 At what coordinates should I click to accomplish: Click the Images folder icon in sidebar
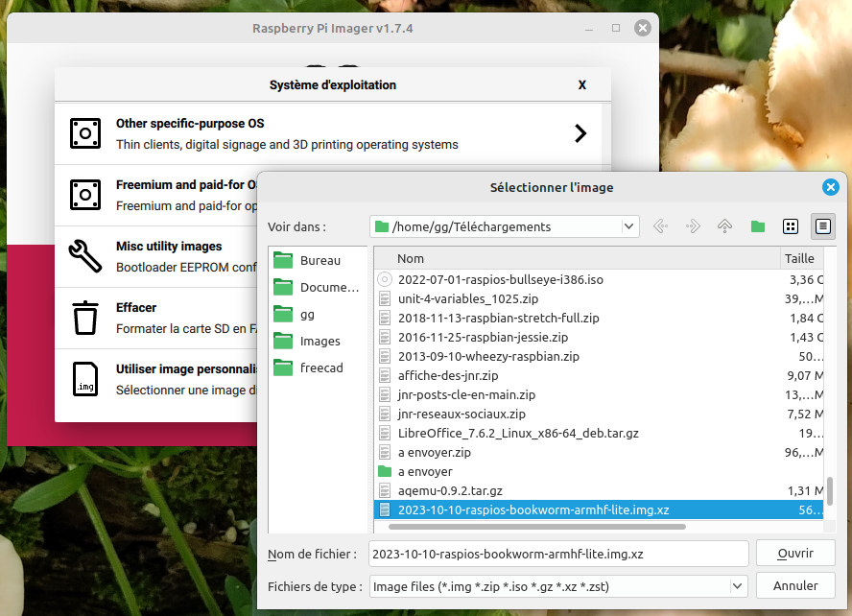(x=283, y=342)
